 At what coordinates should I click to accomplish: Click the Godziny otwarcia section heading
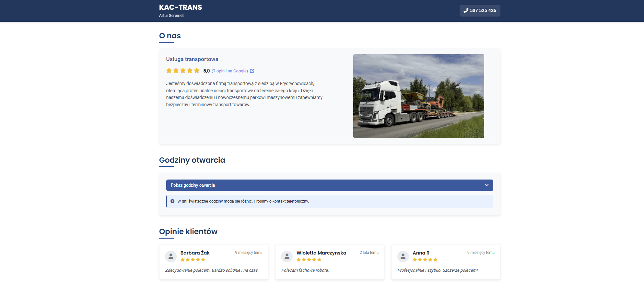192,160
